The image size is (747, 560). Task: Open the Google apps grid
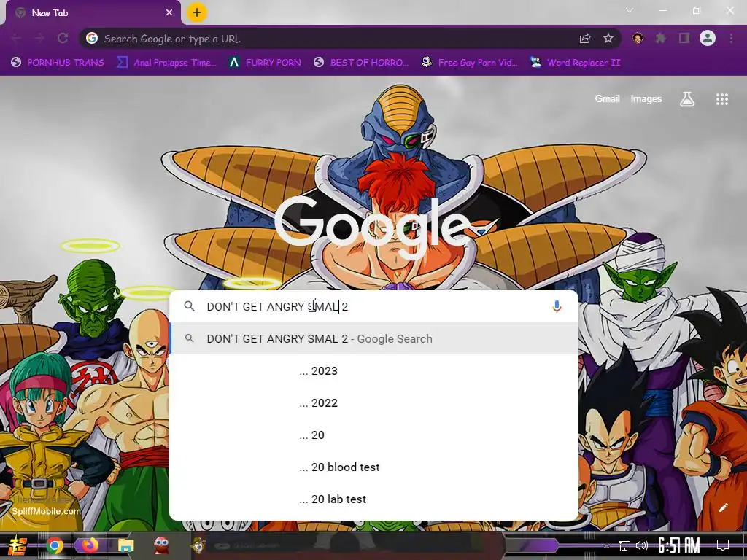pos(721,99)
